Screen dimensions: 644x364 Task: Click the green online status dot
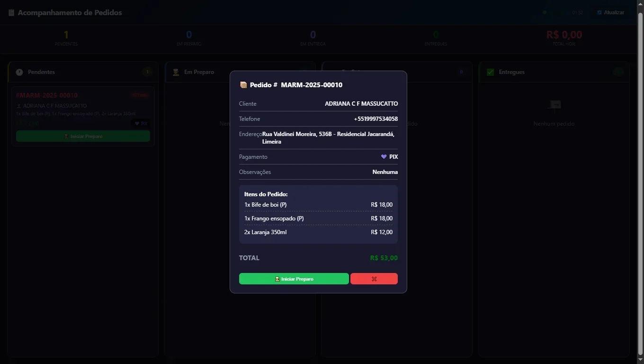coord(545,13)
